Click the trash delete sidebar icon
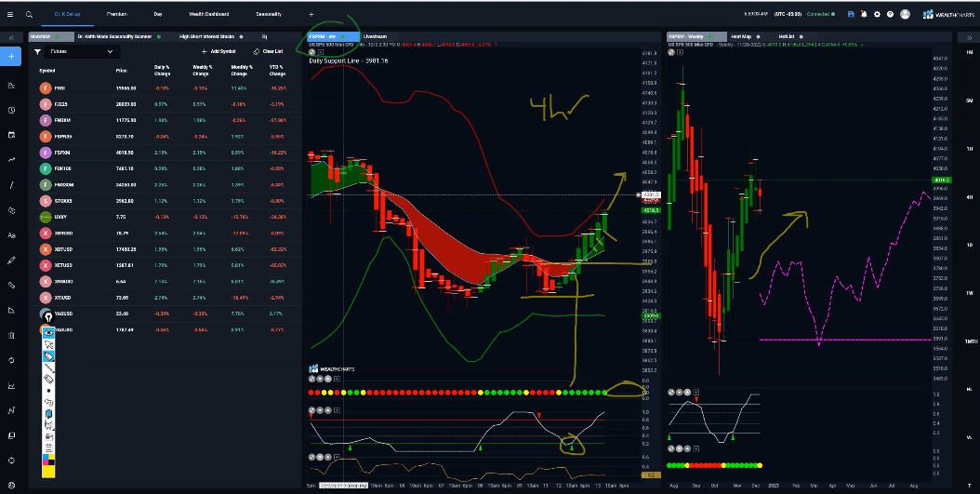This screenshot has height=494, width=980. (x=11, y=335)
